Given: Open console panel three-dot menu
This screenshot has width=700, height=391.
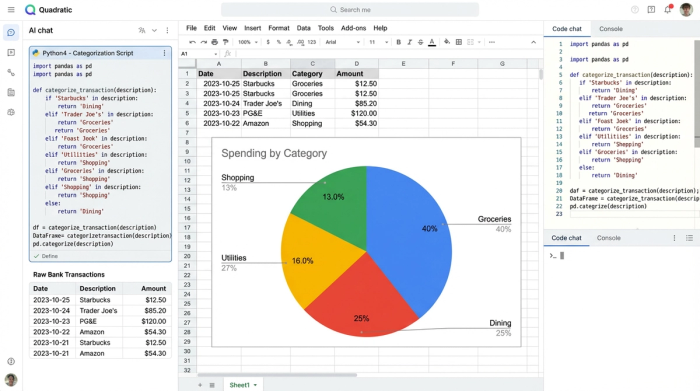Looking at the screenshot, I should pyautogui.click(x=674, y=238).
